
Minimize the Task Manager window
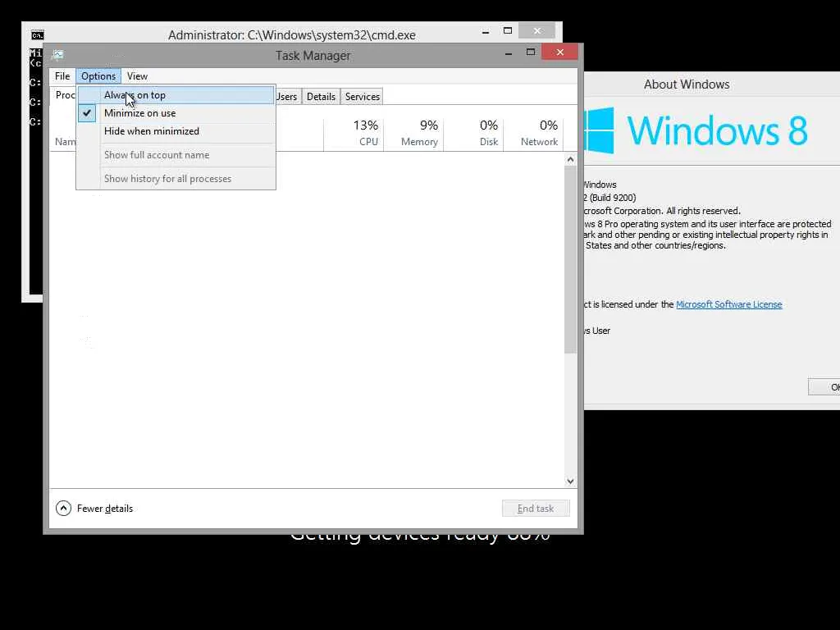coord(509,53)
